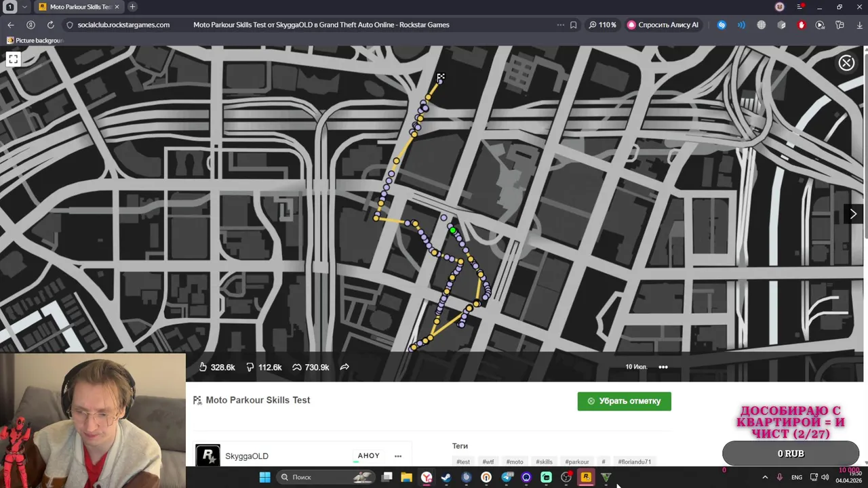868x488 pixels.
Task: Select the #moto tag
Action: pos(515,462)
